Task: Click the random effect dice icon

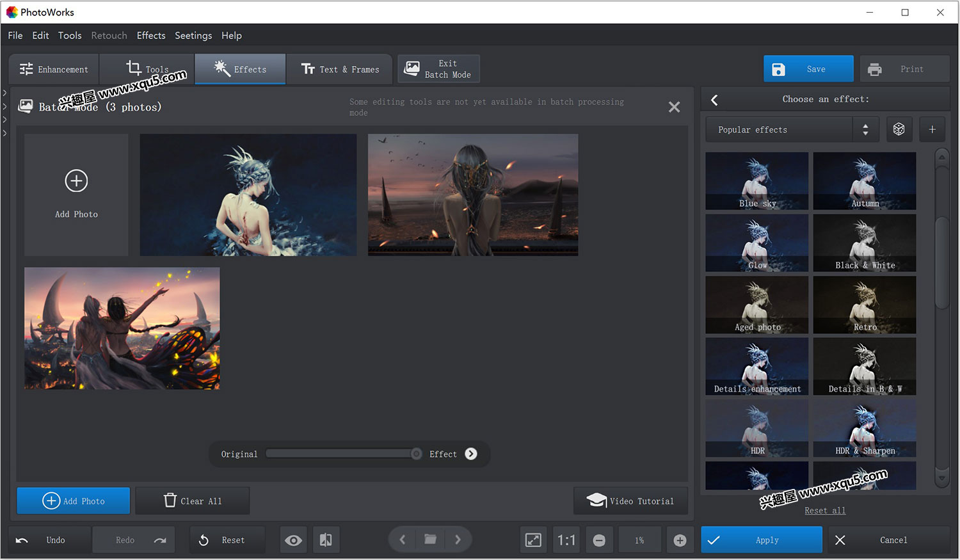Action: pos(899,129)
